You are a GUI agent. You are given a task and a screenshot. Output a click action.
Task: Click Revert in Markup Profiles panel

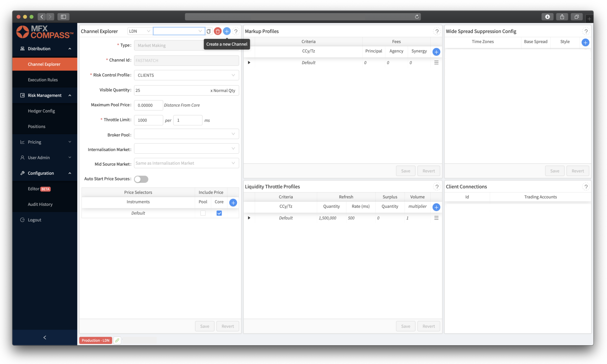(429, 171)
